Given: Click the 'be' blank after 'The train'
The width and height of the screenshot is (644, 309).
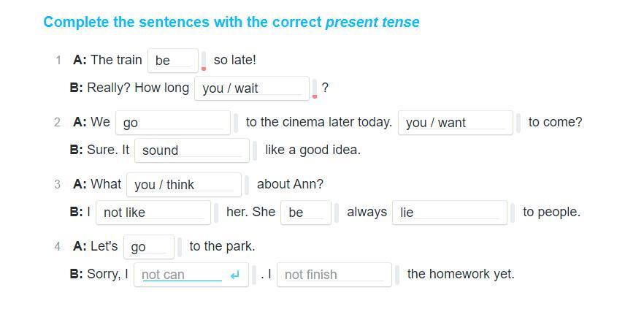Looking at the screenshot, I should coord(172,61).
